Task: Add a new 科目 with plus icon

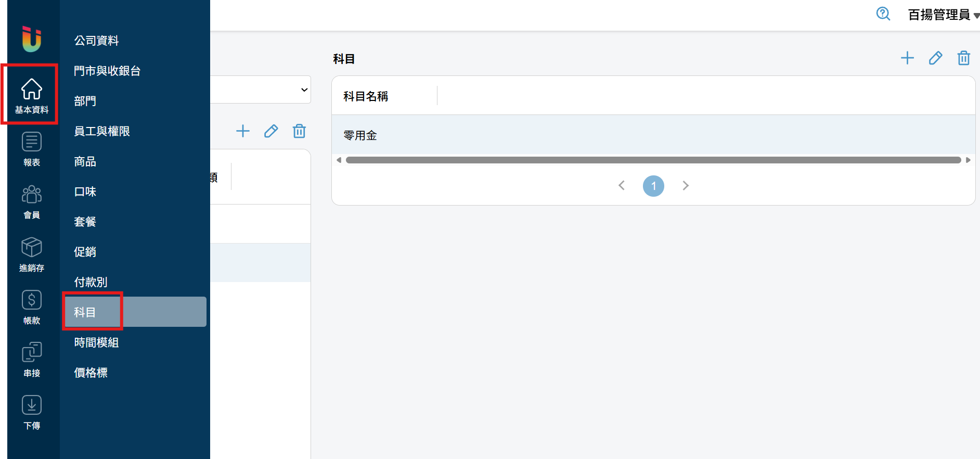Action: coord(907,58)
